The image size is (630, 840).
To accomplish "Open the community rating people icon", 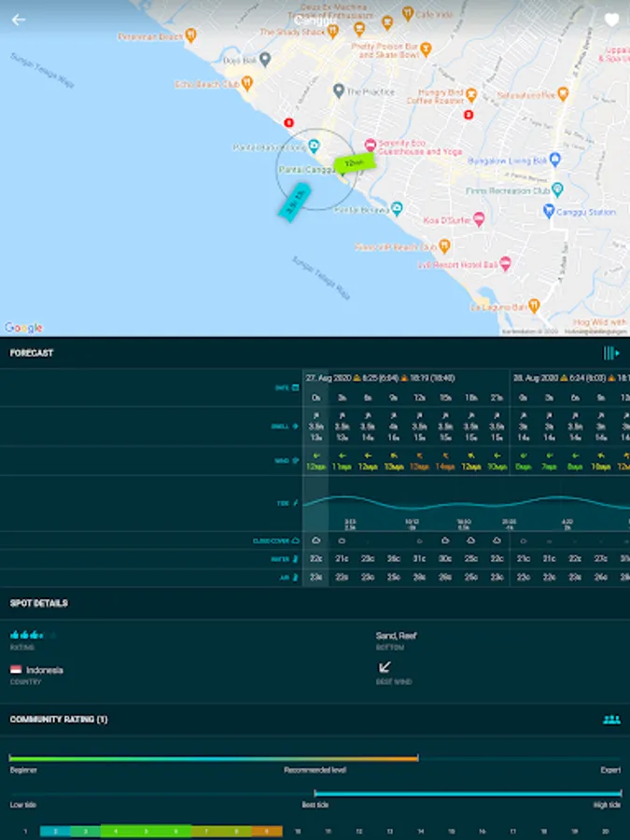I will point(611,720).
